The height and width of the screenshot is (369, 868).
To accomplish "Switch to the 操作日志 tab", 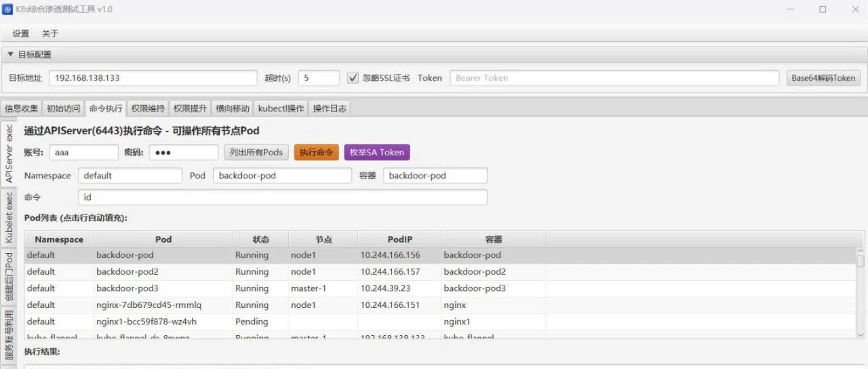I will [x=330, y=109].
